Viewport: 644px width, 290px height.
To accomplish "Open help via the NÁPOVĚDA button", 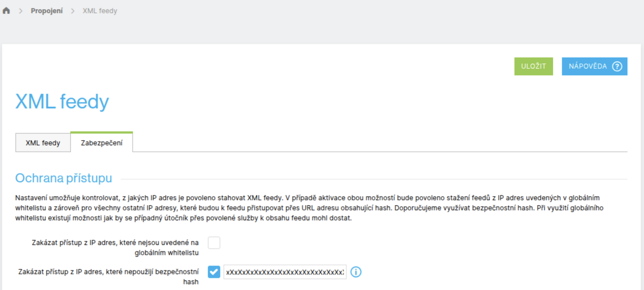I will coord(595,66).
